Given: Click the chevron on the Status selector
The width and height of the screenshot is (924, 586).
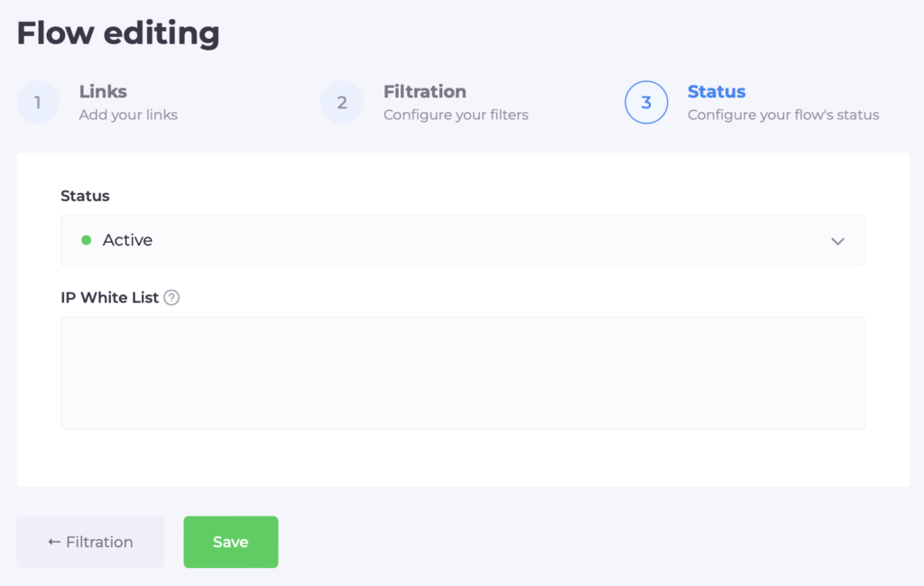Looking at the screenshot, I should coord(837,240).
